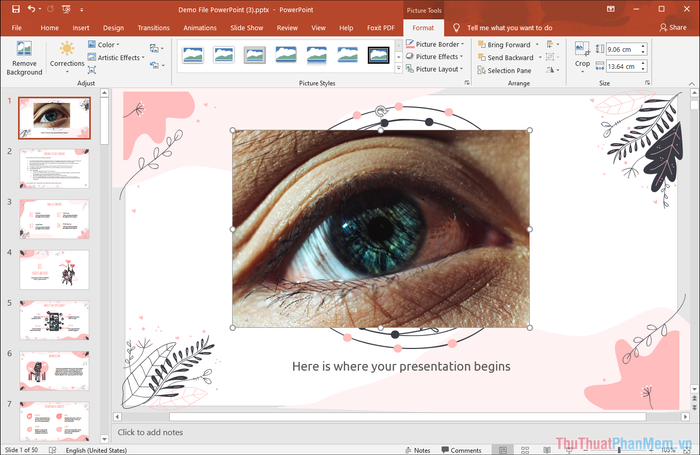
Task: Switch to Slide Sorter view
Action: 525,450
